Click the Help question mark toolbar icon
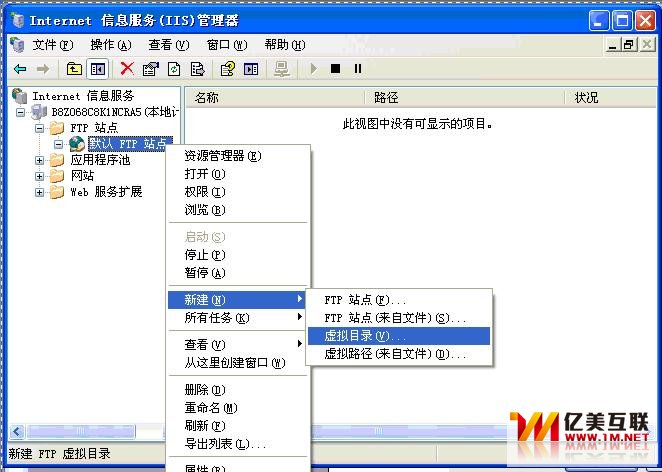Image resolution: width=662 pixels, height=472 pixels. coord(228,69)
